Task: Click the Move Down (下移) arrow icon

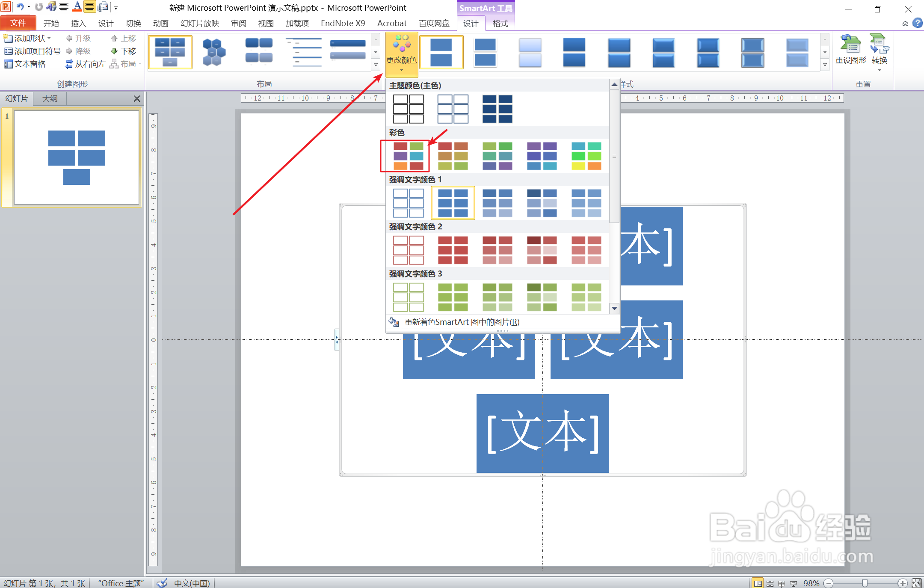Action: point(114,51)
